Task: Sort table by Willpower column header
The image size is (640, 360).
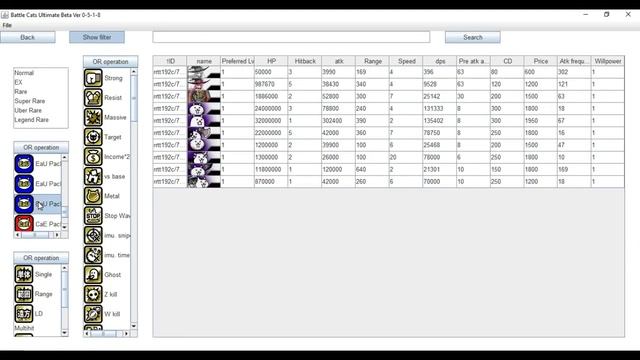Action: pos(608,61)
